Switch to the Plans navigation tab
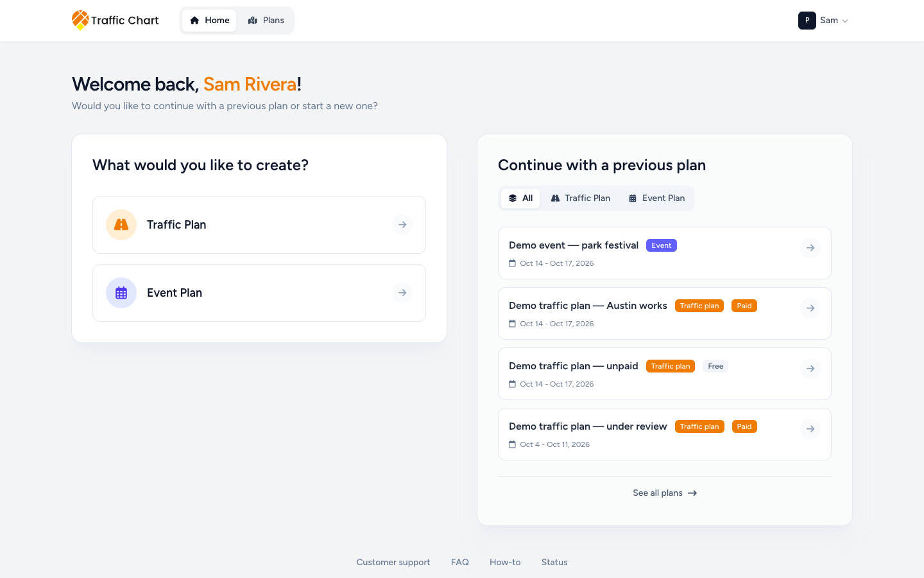 (266, 21)
